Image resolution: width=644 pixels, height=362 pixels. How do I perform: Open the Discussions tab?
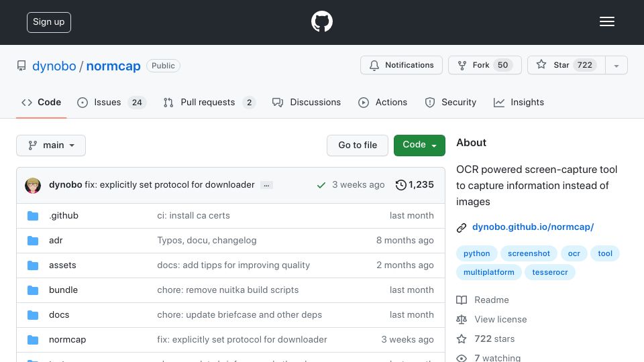[307, 102]
